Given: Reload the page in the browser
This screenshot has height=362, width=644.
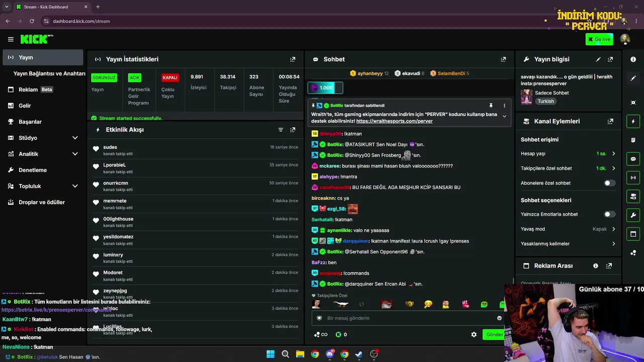Looking at the screenshot, I should [x=32, y=21].
